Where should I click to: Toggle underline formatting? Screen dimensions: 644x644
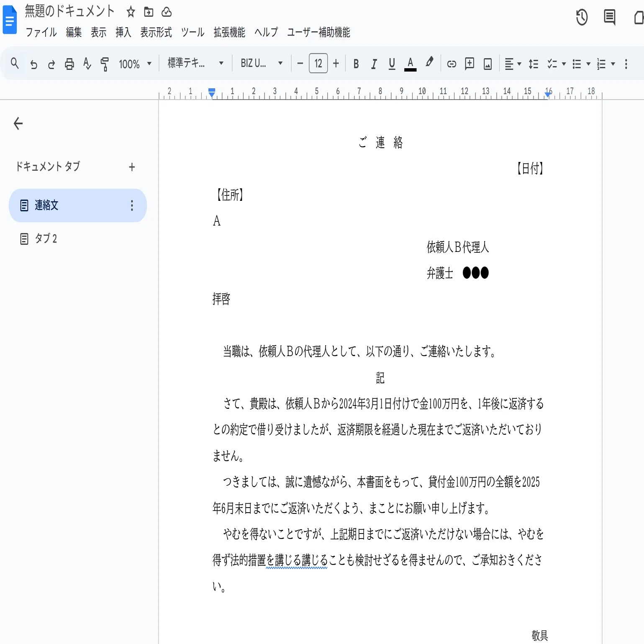(x=392, y=64)
